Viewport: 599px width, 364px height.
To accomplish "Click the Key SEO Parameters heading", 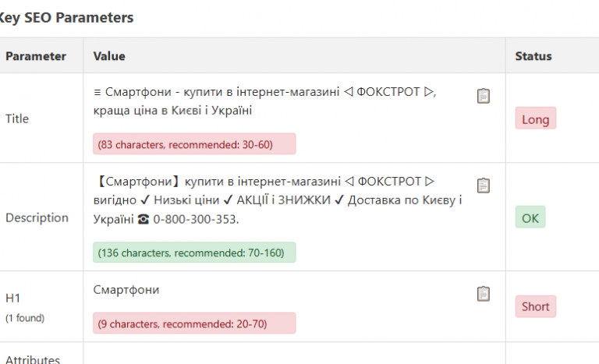I will [66, 18].
